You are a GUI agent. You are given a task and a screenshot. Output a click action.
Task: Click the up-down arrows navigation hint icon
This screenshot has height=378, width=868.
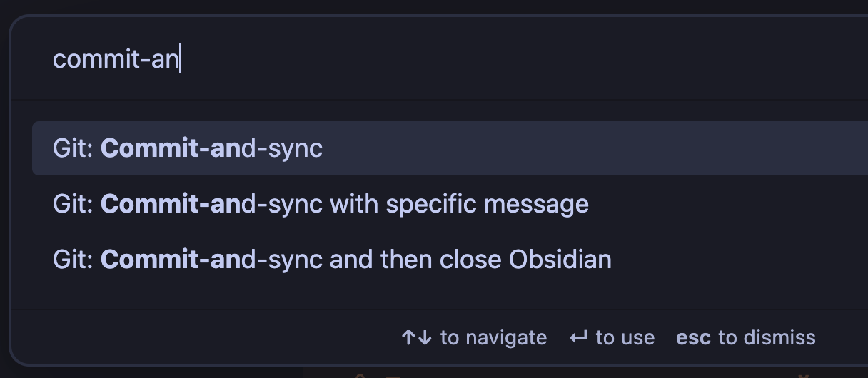[417, 337]
